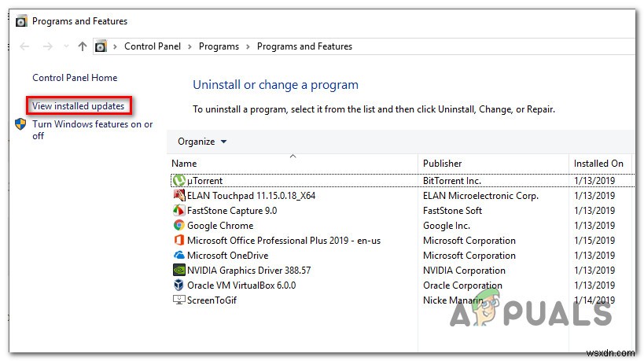The width and height of the screenshot is (644, 361).
Task: Open View installed updates link
Action: [x=78, y=106]
